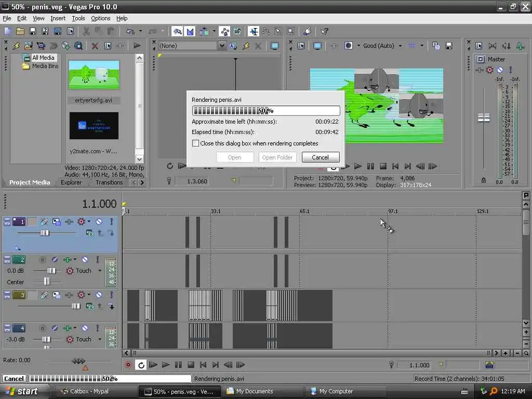This screenshot has height=399, width=532.
Task: Open automation Touch dropdown on track 2
Action: (x=100, y=271)
